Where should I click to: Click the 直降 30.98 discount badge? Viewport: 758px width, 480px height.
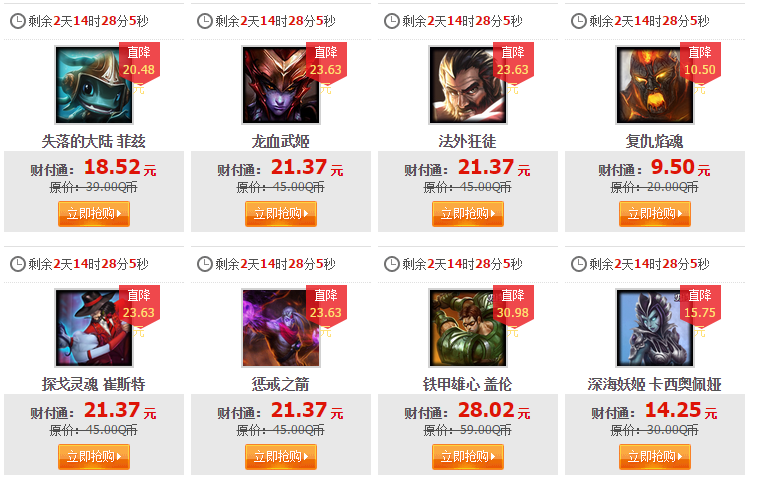pyautogui.click(x=513, y=305)
